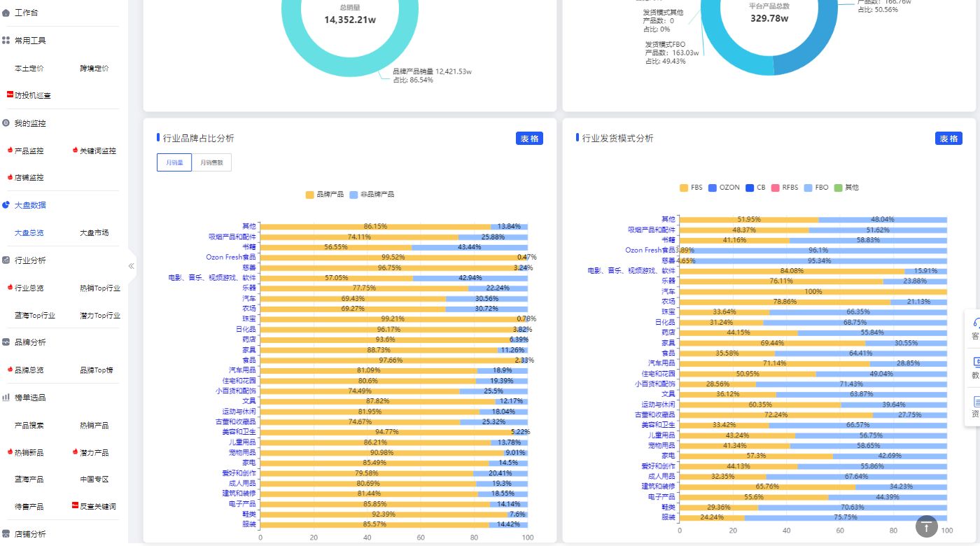Image resolution: width=980 pixels, height=546 pixels.
Task: Click the customer service headset icon
Action: [976, 323]
